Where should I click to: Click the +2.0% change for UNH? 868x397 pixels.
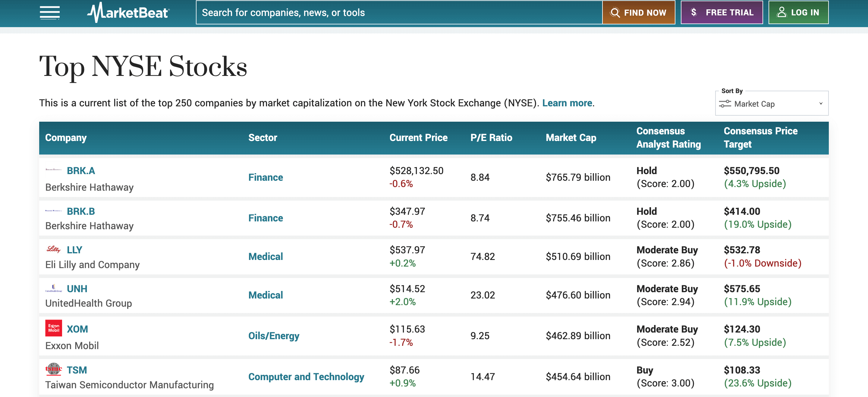tap(403, 302)
